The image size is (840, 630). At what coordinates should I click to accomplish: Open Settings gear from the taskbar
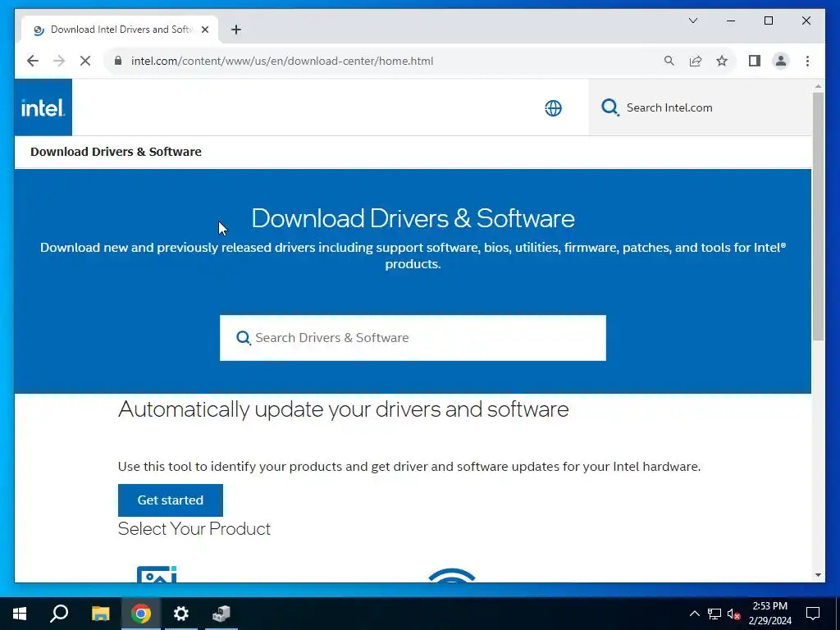(x=180, y=614)
